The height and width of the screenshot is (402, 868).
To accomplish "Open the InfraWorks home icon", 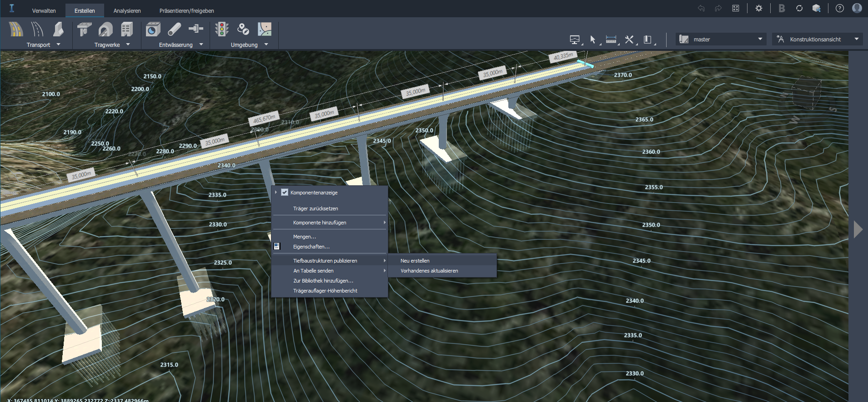I will click(x=12, y=8).
